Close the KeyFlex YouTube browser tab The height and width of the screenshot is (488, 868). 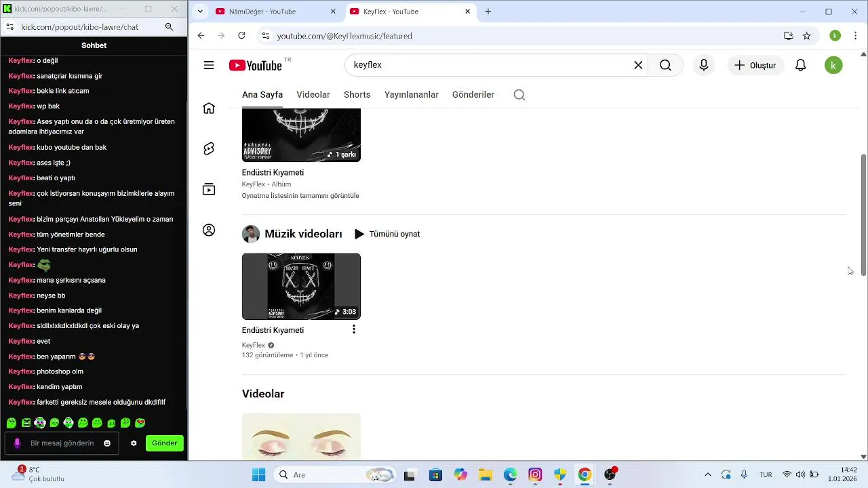point(468,12)
